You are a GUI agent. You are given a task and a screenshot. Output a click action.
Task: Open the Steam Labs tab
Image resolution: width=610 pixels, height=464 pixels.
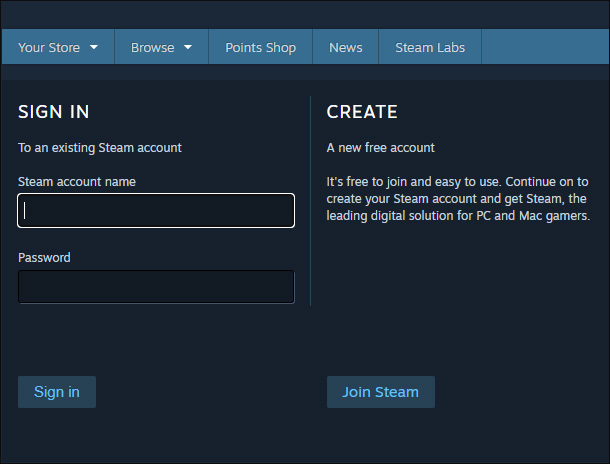(x=430, y=47)
